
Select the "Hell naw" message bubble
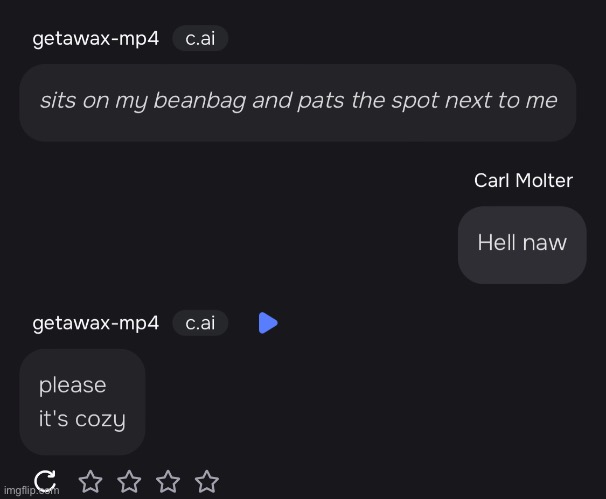(x=522, y=243)
